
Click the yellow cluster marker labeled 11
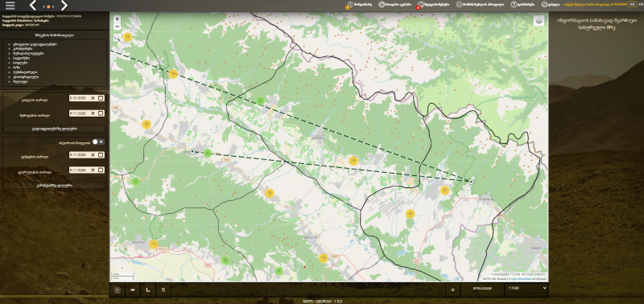click(154, 244)
